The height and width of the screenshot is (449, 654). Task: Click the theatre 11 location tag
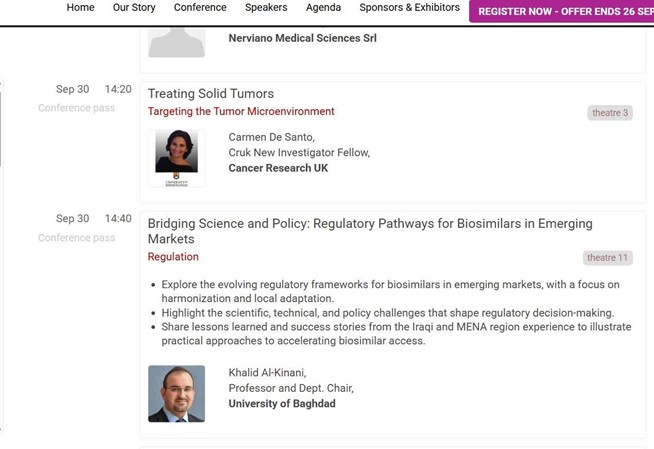point(608,258)
